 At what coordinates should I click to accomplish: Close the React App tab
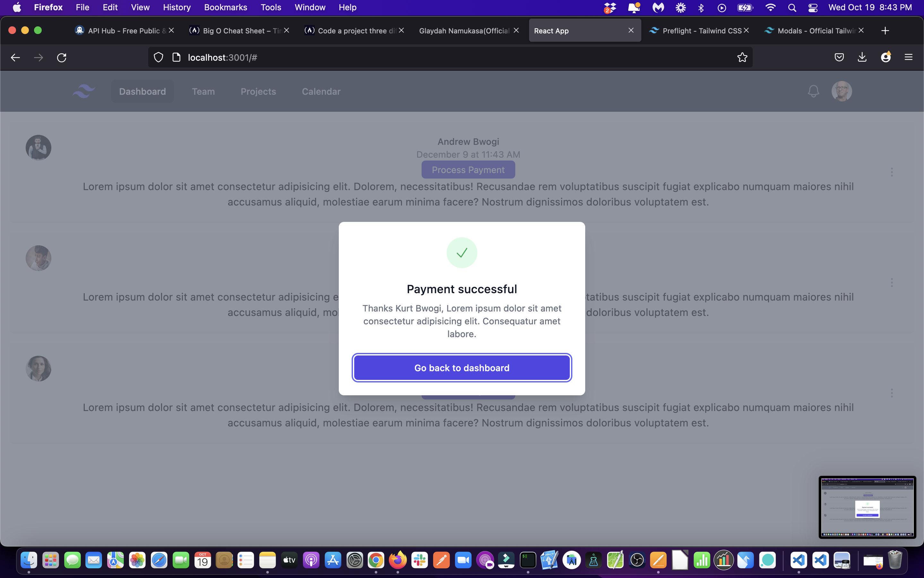631,30
